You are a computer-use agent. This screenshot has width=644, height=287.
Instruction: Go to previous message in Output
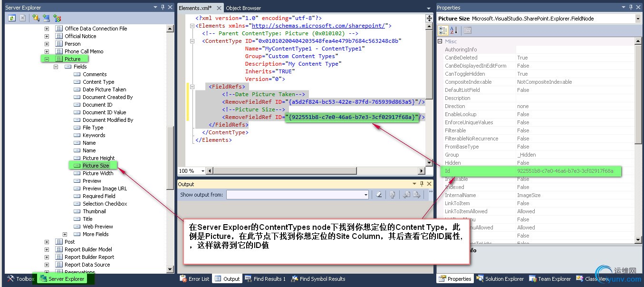pos(407,194)
